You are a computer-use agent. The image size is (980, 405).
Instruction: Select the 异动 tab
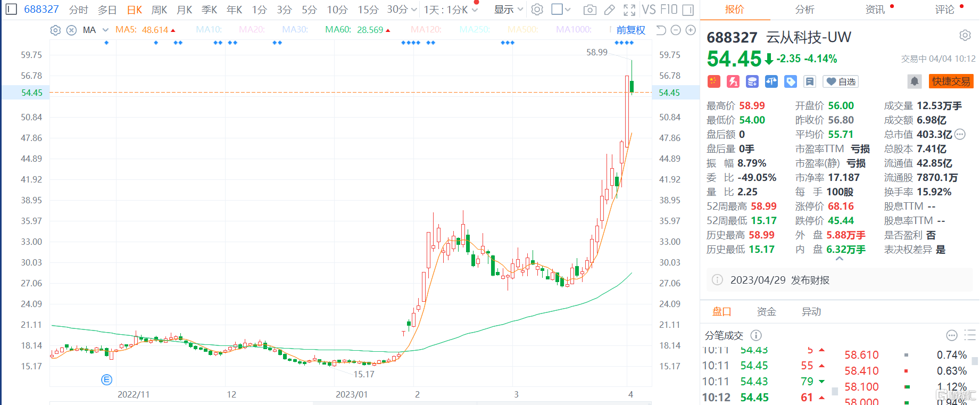(x=811, y=312)
